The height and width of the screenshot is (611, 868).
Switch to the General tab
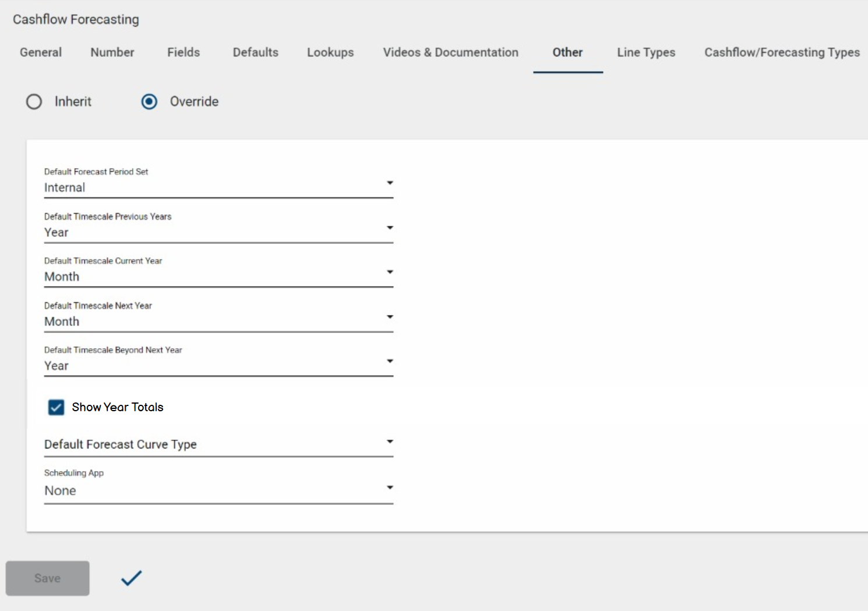click(41, 52)
